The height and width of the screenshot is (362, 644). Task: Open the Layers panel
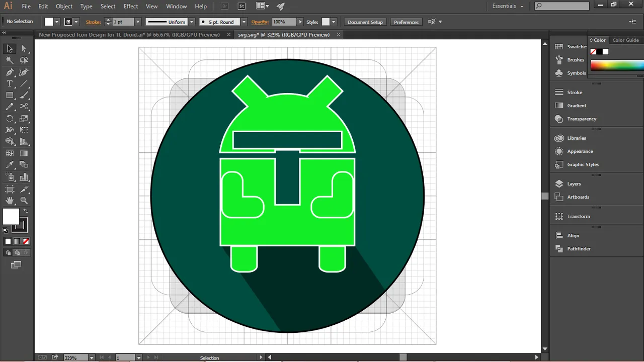[x=574, y=184]
